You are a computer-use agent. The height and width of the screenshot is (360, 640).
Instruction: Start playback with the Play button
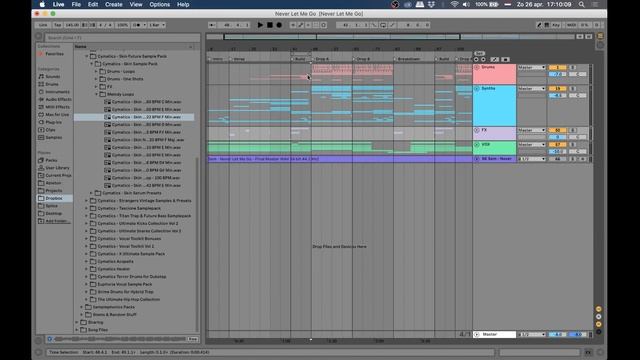tap(260, 25)
